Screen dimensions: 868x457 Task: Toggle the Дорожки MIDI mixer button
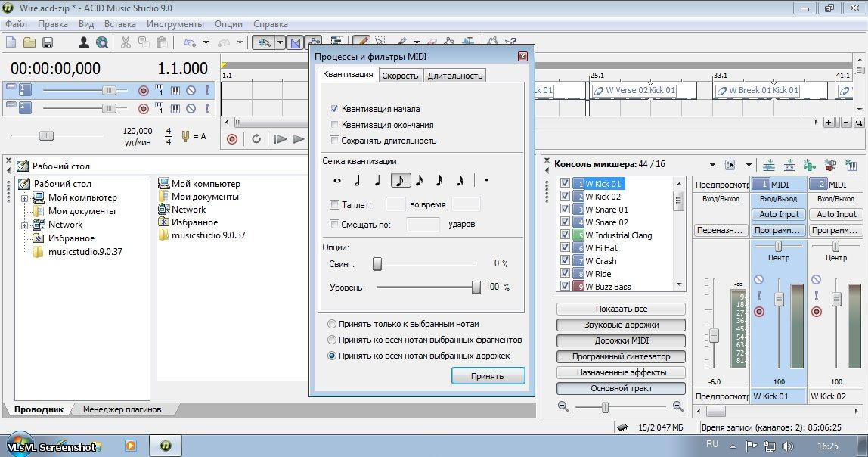coord(621,340)
